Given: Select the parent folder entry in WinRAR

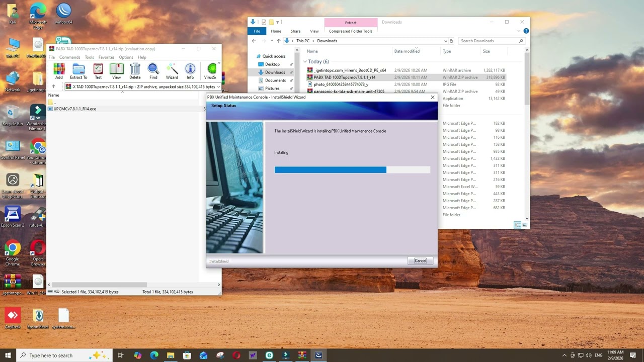Looking at the screenshot, I should coord(51,102).
